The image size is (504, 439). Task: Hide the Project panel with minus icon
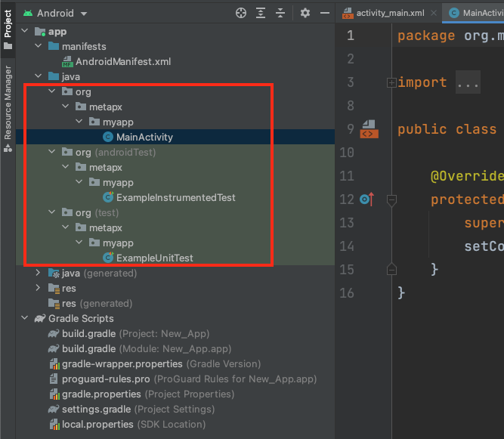[325, 13]
